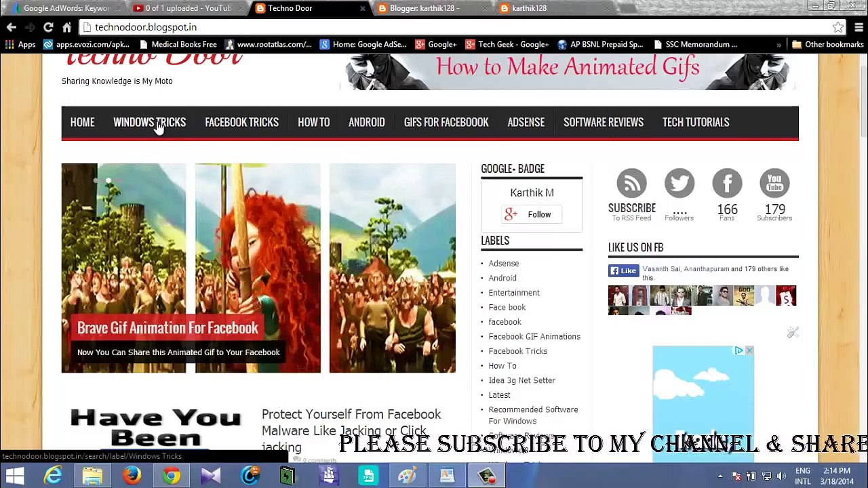
Task: Click the JPG converter taskbar icon
Action: click(x=368, y=476)
